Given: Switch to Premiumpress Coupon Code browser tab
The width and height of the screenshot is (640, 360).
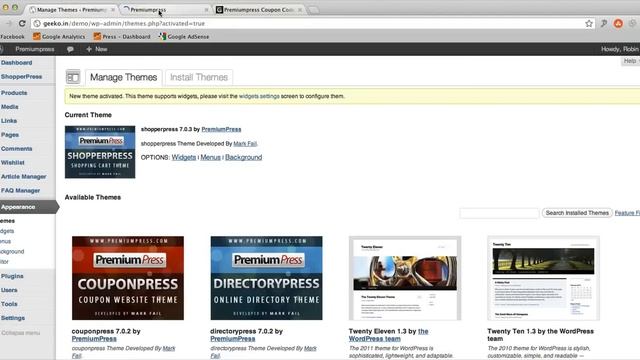Looking at the screenshot, I should coord(258,9).
